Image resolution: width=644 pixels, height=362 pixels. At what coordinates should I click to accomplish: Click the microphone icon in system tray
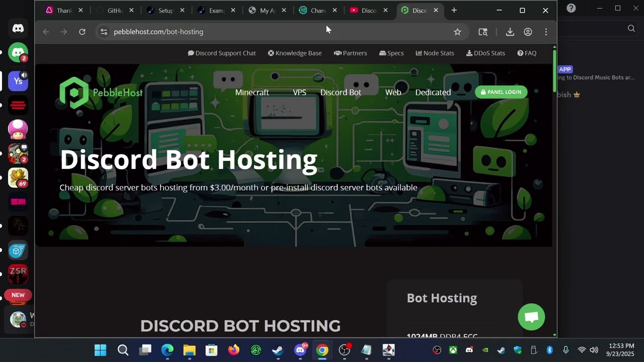[x=566, y=350]
